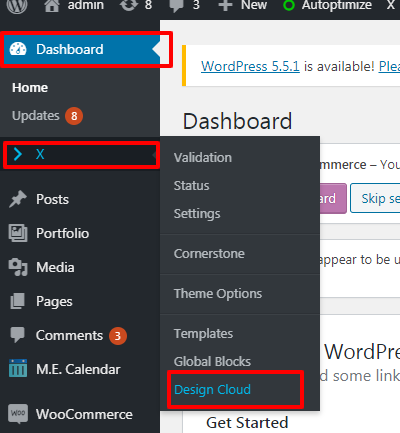
Task: Click the updates refresh icon in admin bar
Action: point(129,5)
